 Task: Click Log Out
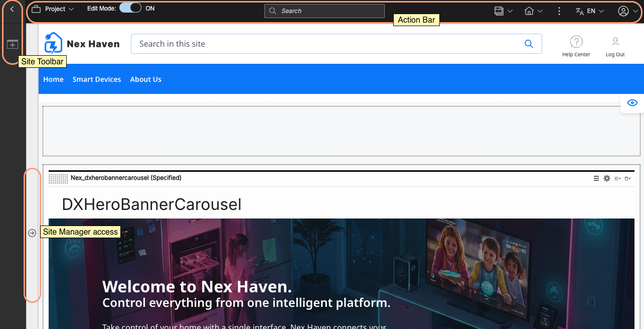point(615,46)
